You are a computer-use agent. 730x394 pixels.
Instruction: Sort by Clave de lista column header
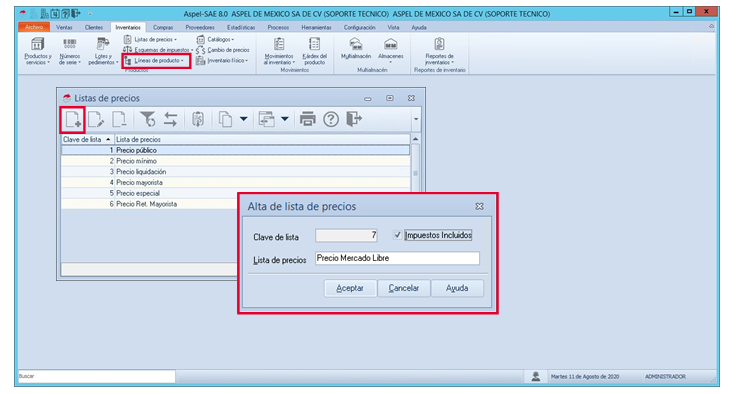88,139
